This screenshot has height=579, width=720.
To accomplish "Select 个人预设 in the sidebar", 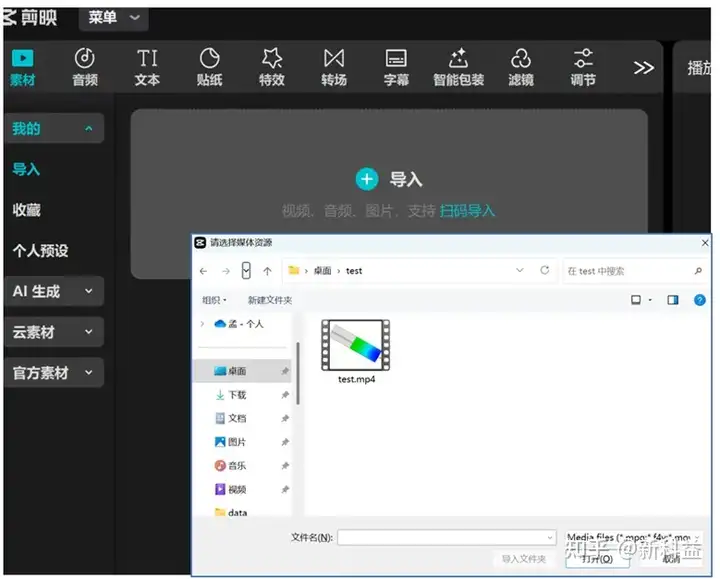I will (x=40, y=251).
